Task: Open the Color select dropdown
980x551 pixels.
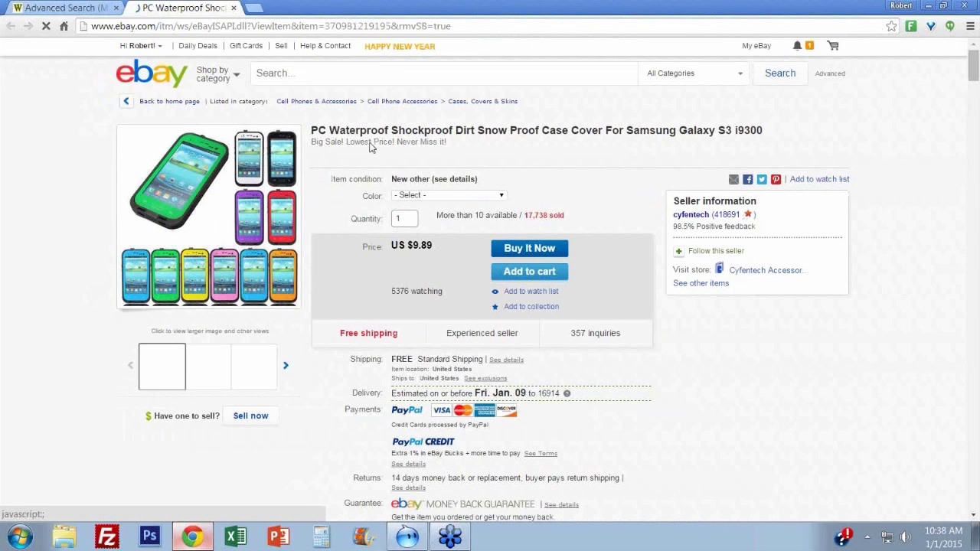Action: coord(449,195)
